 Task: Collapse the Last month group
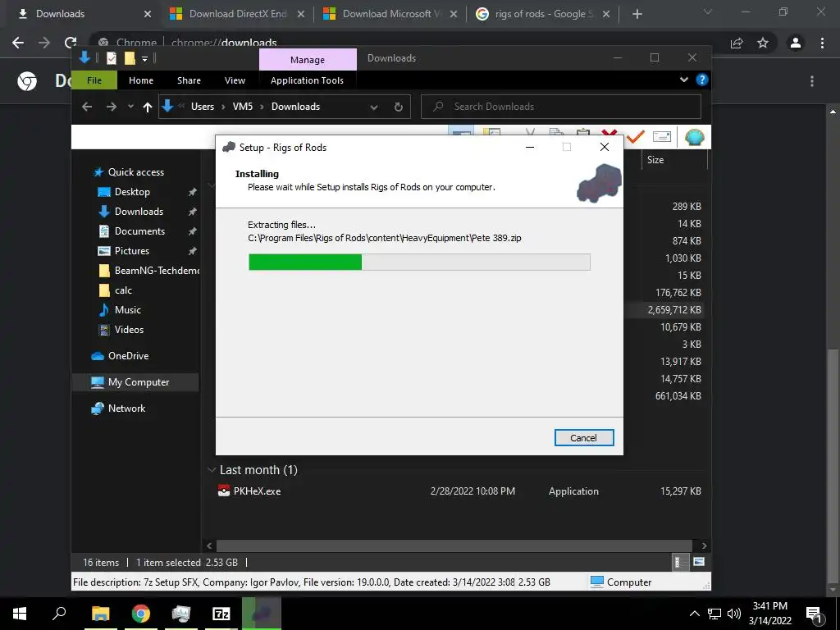point(212,470)
